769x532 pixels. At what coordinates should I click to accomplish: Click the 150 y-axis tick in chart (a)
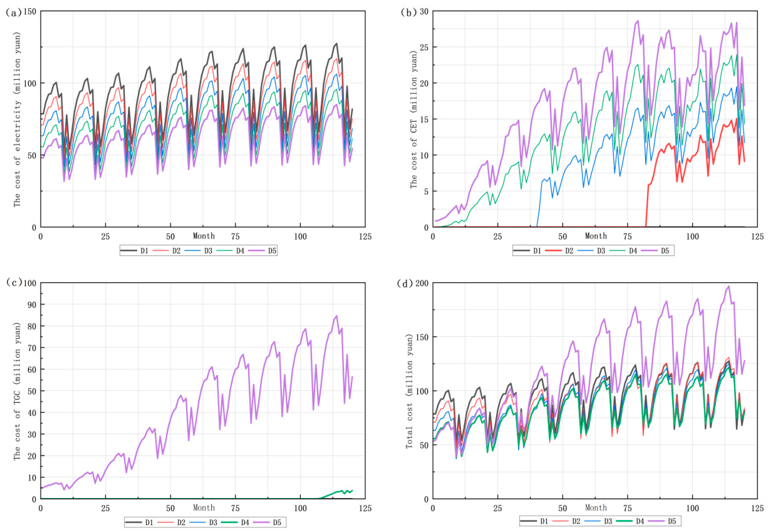pyautogui.click(x=31, y=12)
